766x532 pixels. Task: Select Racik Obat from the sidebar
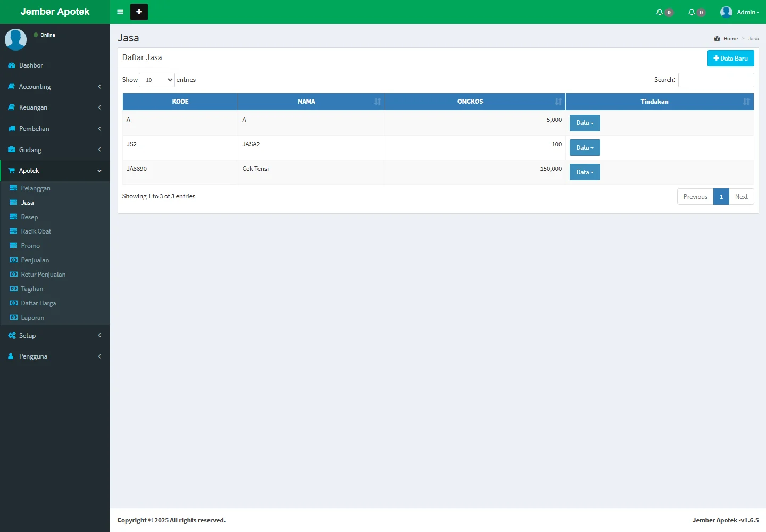[x=36, y=231]
